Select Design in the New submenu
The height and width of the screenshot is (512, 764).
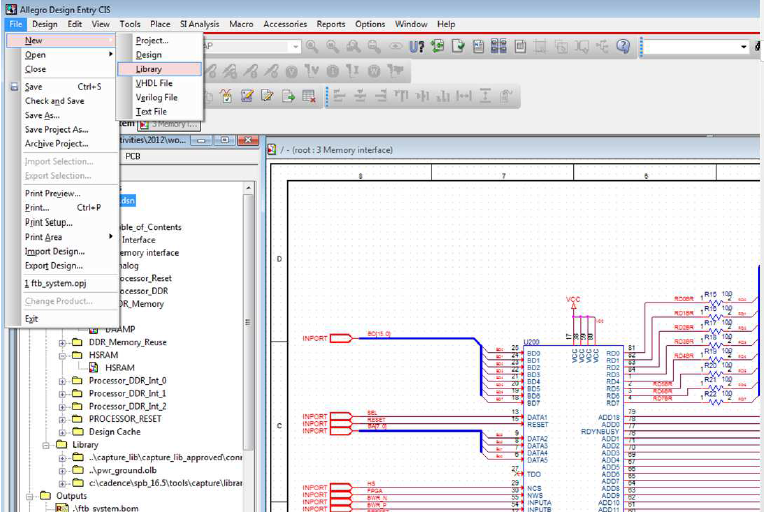(x=159, y=55)
